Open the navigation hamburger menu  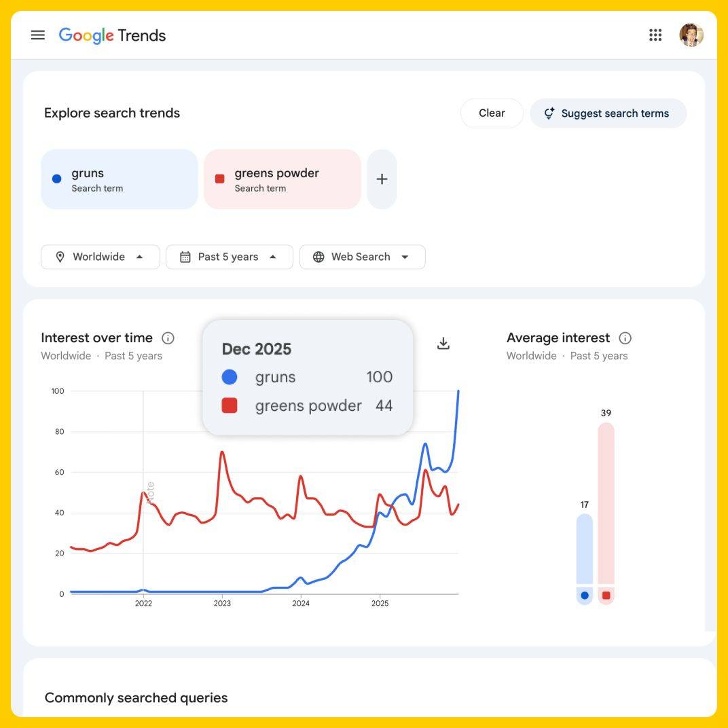[x=37, y=35]
